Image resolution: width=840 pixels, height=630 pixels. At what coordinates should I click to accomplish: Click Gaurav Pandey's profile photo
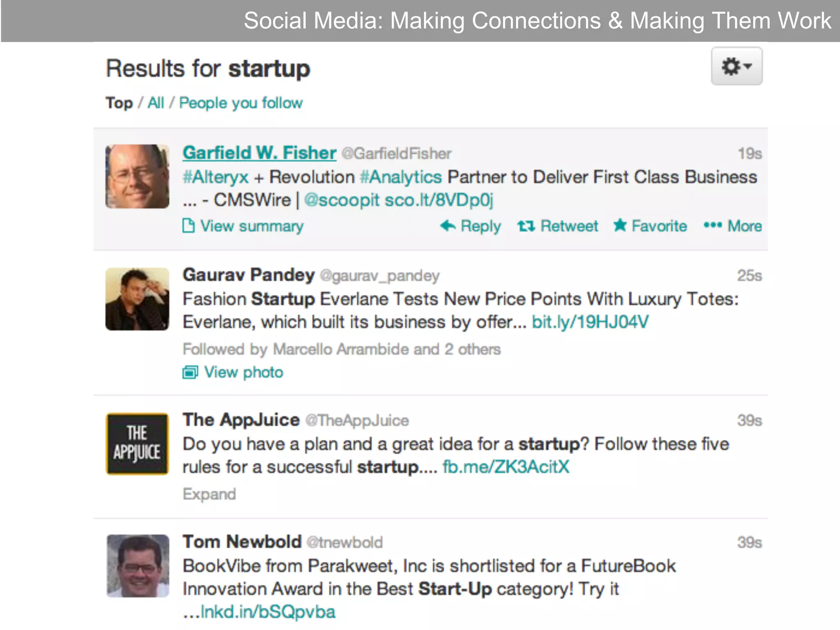pos(137,299)
